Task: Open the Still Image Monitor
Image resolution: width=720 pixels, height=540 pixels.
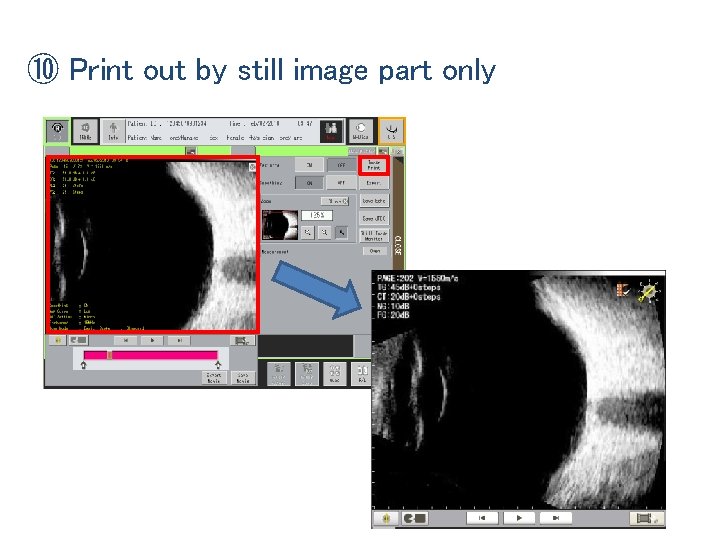Action: coord(374,236)
